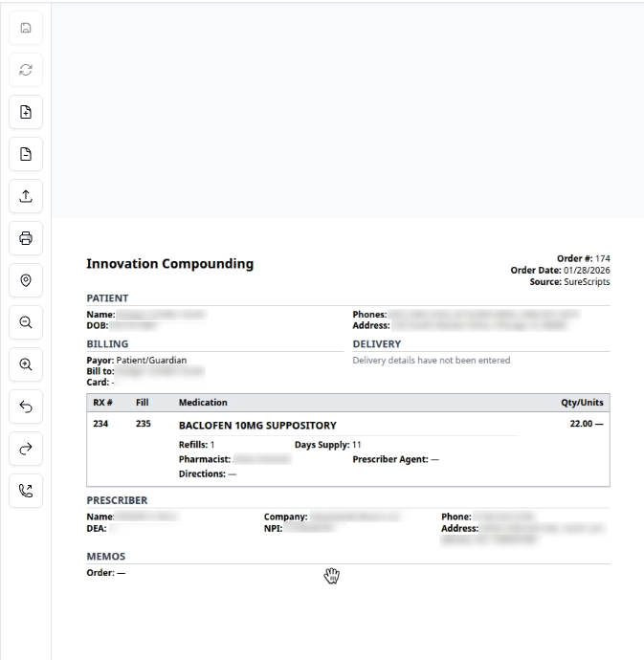
Task: Click the Order Date 01/28/2026 value
Action: (587, 271)
